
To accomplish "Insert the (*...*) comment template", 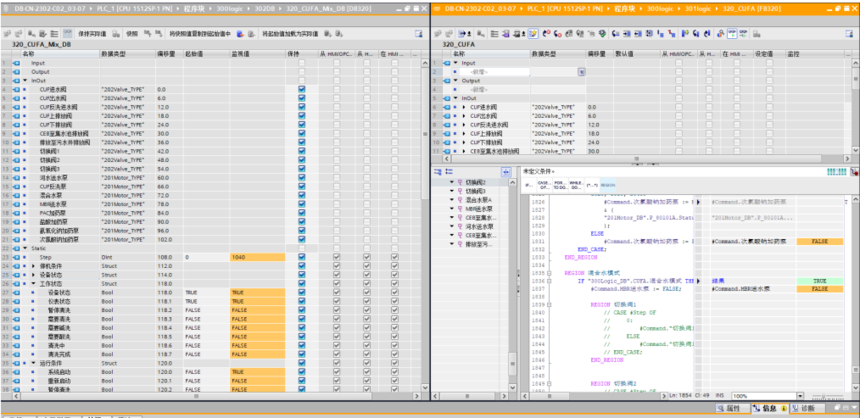I will (592, 184).
